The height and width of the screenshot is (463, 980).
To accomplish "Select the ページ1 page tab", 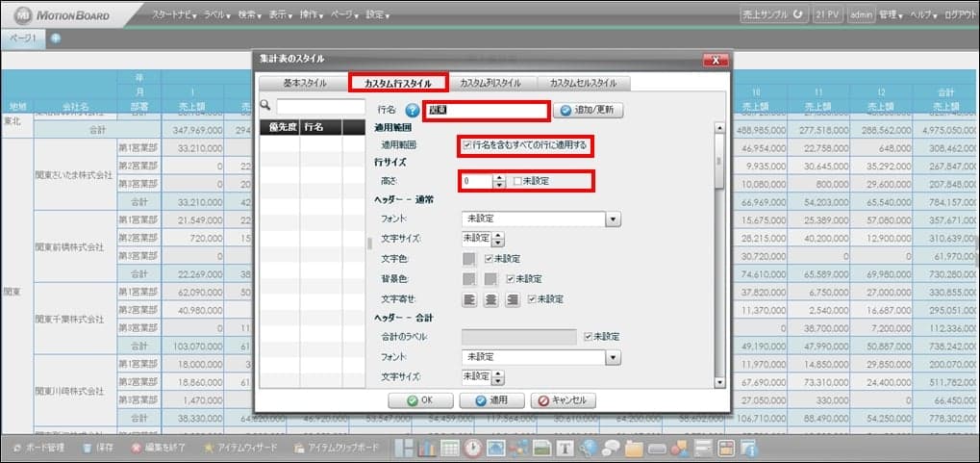I will click(x=22, y=39).
